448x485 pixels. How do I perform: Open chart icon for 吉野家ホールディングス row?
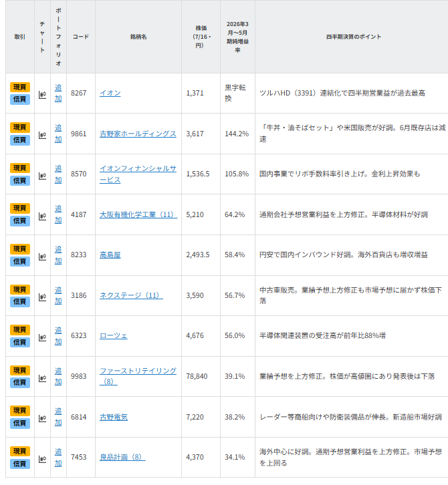click(42, 135)
